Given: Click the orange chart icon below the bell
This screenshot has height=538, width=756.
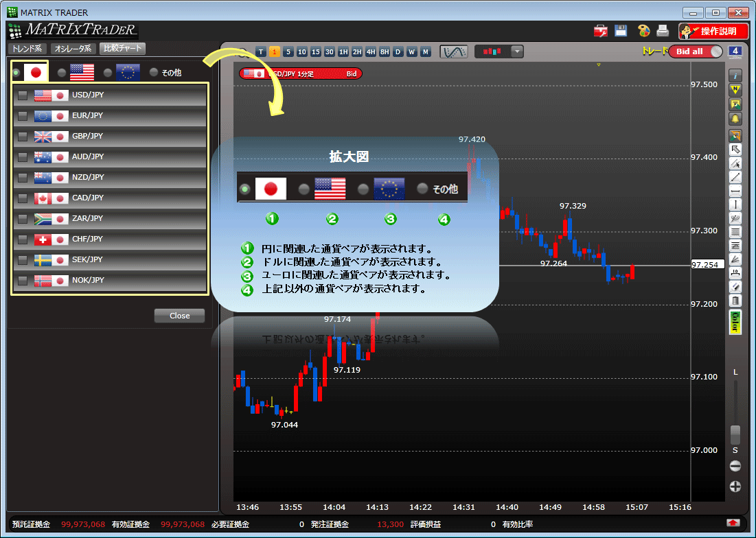Looking at the screenshot, I should coord(735,136).
